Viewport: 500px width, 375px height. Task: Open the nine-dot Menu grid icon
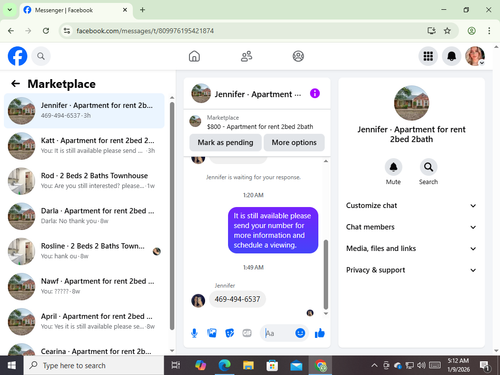click(x=428, y=56)
